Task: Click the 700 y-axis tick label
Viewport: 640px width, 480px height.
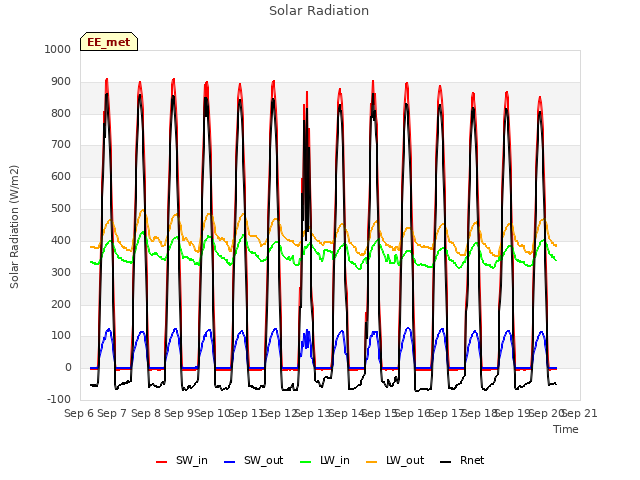Action: (61, 144)
